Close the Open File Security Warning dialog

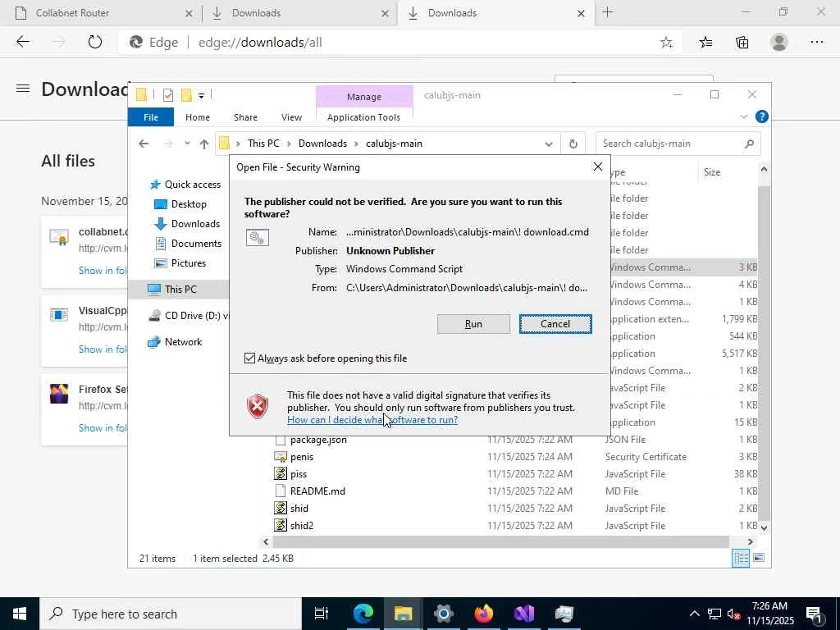point(597,167)
